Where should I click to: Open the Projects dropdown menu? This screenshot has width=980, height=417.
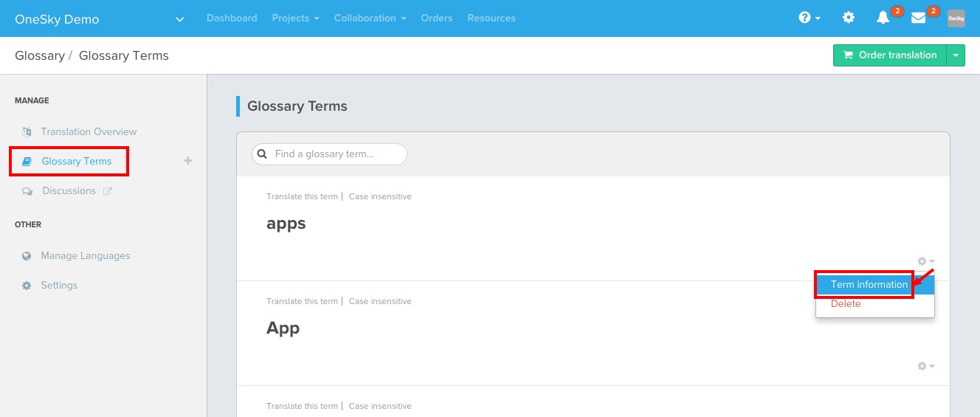pos(295,18)
